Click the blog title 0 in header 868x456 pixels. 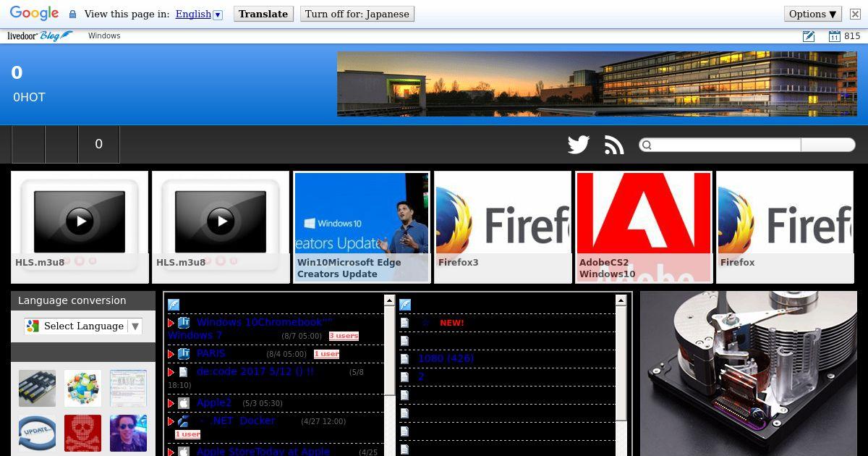[17, 72]
